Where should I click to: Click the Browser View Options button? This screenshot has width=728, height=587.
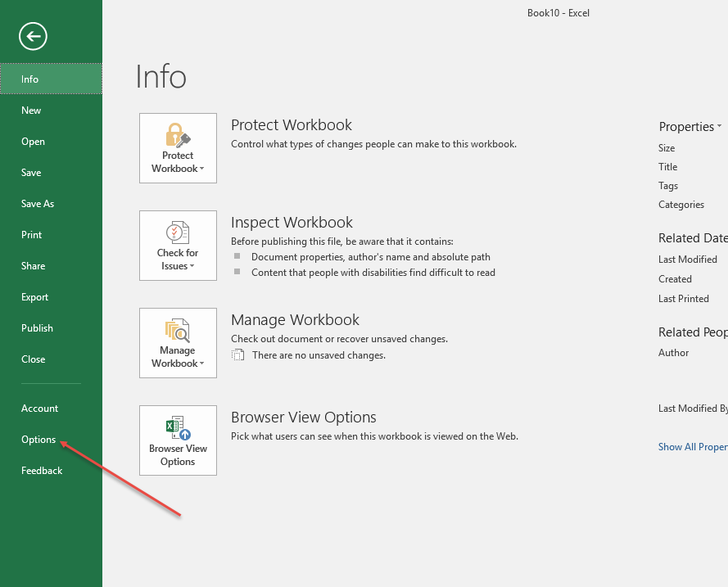pyautogui.click(x=178, y=440)
